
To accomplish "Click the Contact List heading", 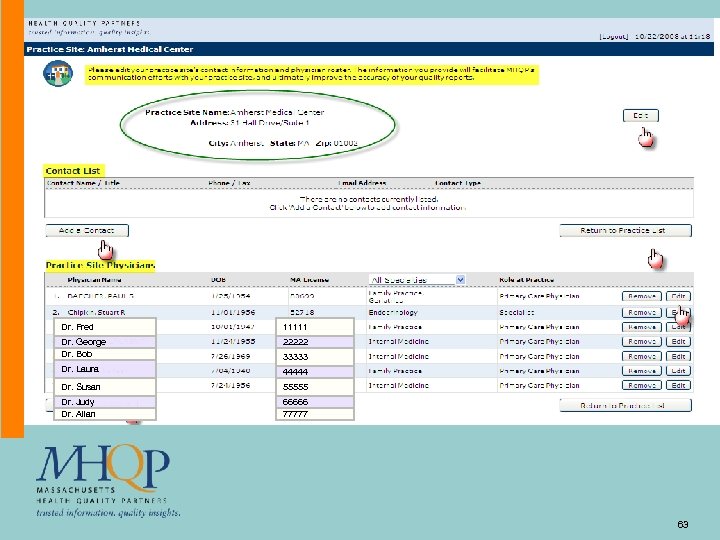I will coord(73,171).
